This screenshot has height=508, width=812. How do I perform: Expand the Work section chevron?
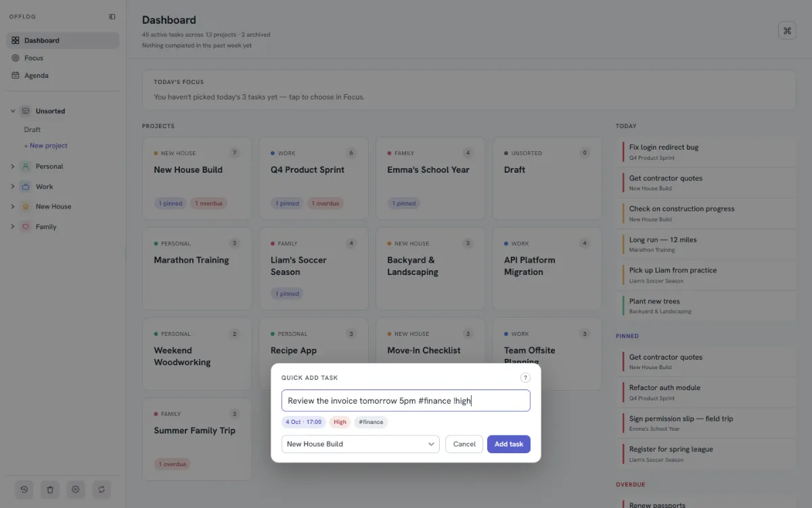click(x=13, y=187)
